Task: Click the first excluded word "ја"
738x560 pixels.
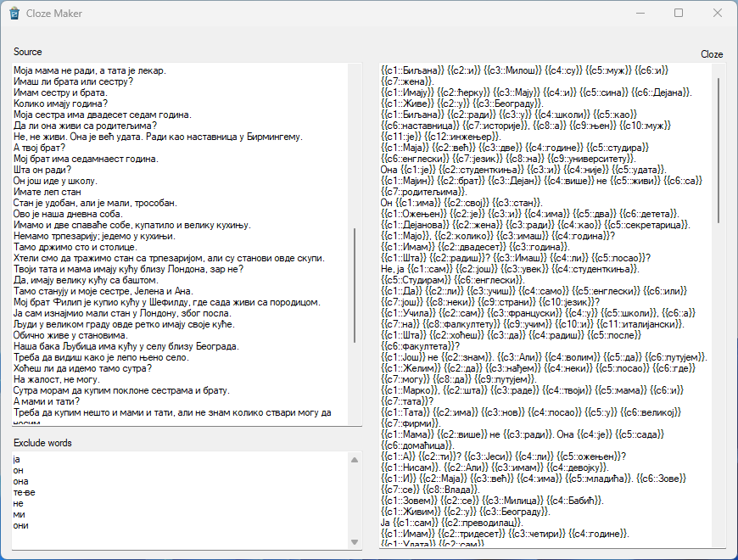Action: 17,459
